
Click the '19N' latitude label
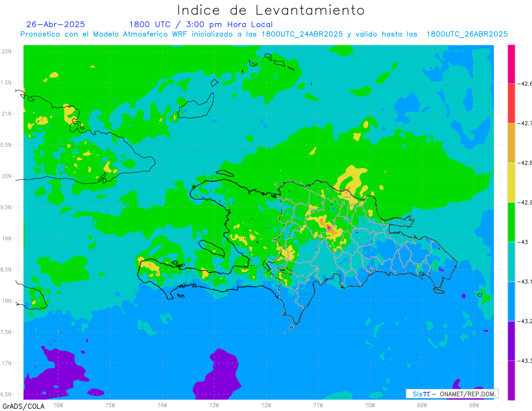(8, 238)
